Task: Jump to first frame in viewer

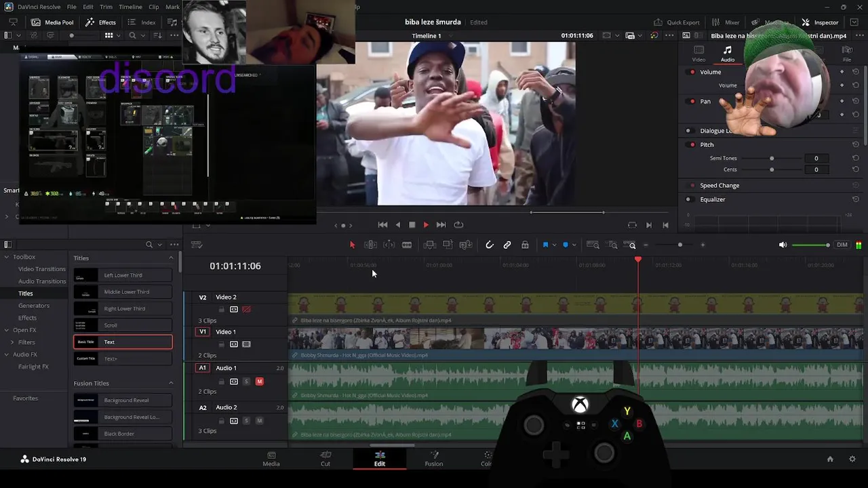Action: pyautogui.click(x=382, y=225)
